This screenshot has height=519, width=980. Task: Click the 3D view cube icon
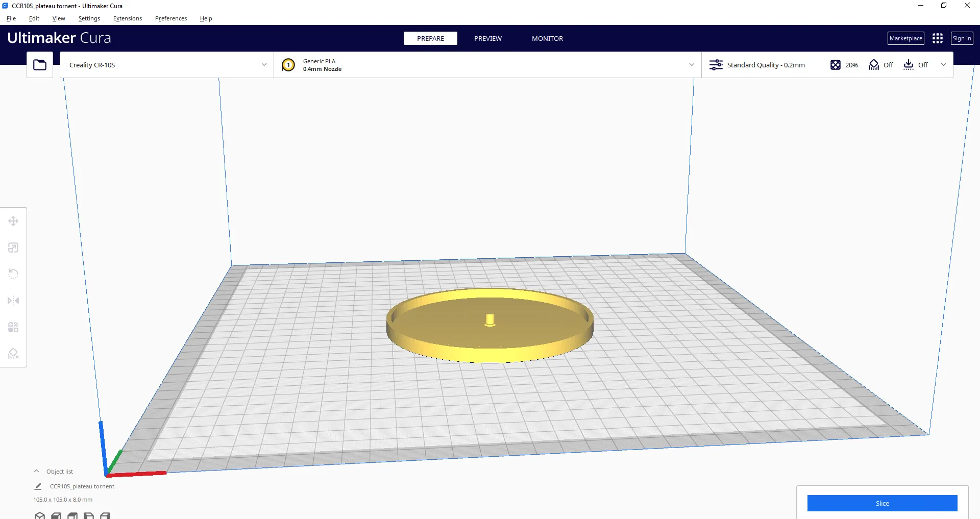tap(40, 515)
